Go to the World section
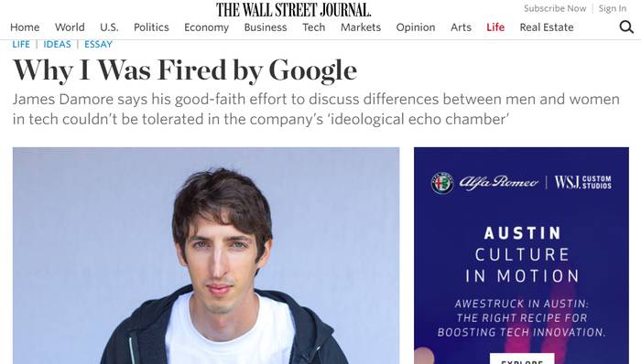This screenshot has height=364, width=641. coord(70,27)
